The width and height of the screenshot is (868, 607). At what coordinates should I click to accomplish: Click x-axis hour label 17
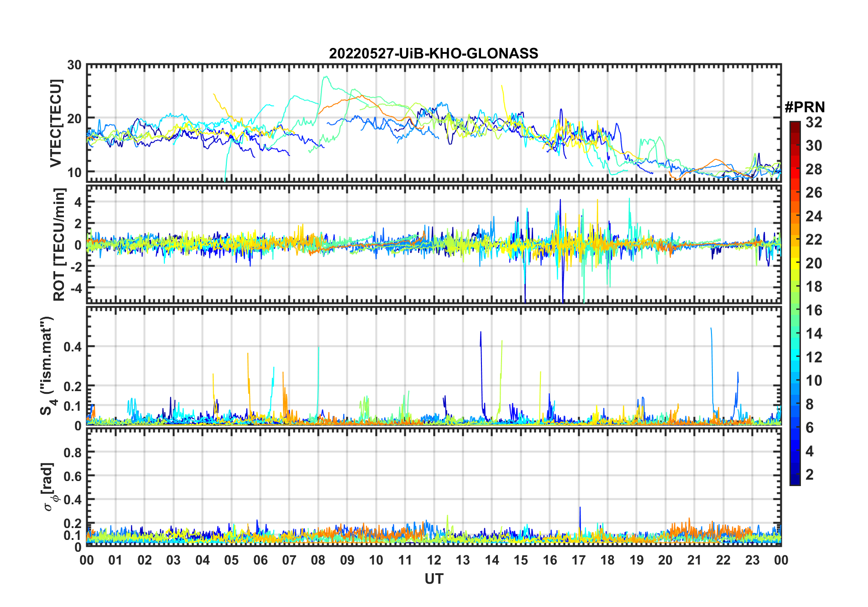579,560
